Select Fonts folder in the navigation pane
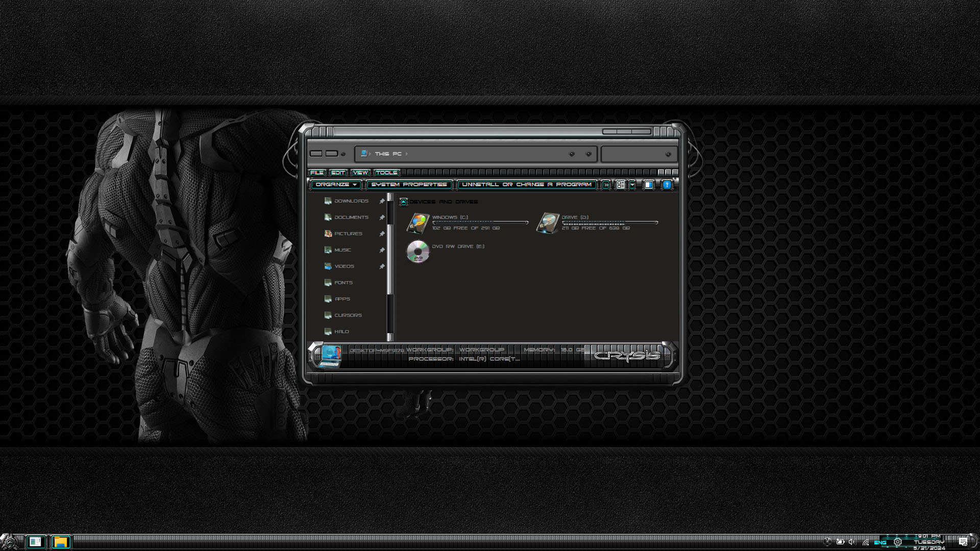This screenshot has width=980, height=551. tap(343, 283)
